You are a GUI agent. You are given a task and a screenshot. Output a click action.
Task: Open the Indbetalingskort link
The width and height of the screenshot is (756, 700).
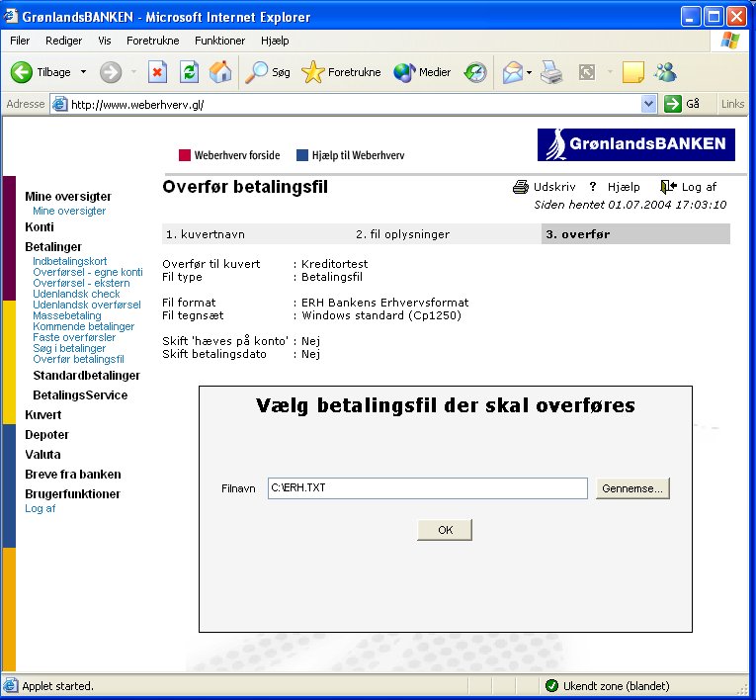pos(70,261)
